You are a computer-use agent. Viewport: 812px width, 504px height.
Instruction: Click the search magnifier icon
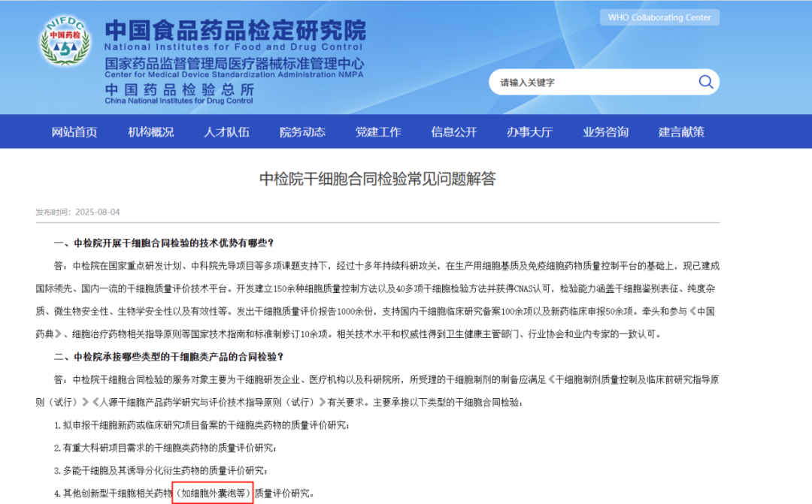705,82
